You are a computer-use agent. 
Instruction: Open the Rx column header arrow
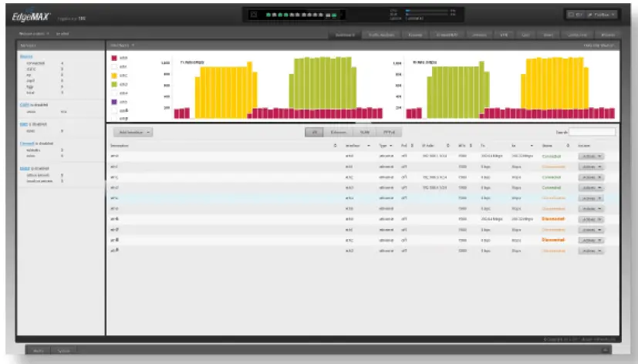click(532, 146)
